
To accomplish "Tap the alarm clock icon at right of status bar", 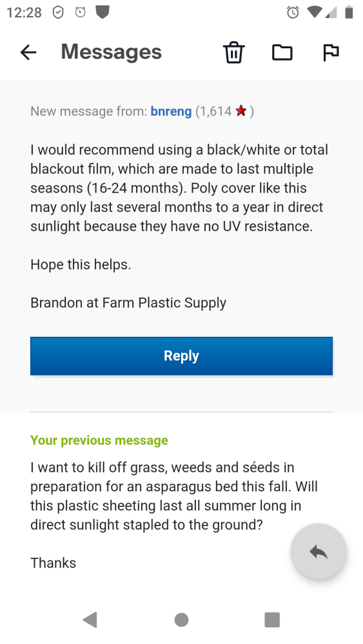I will (x=293, y=13).
